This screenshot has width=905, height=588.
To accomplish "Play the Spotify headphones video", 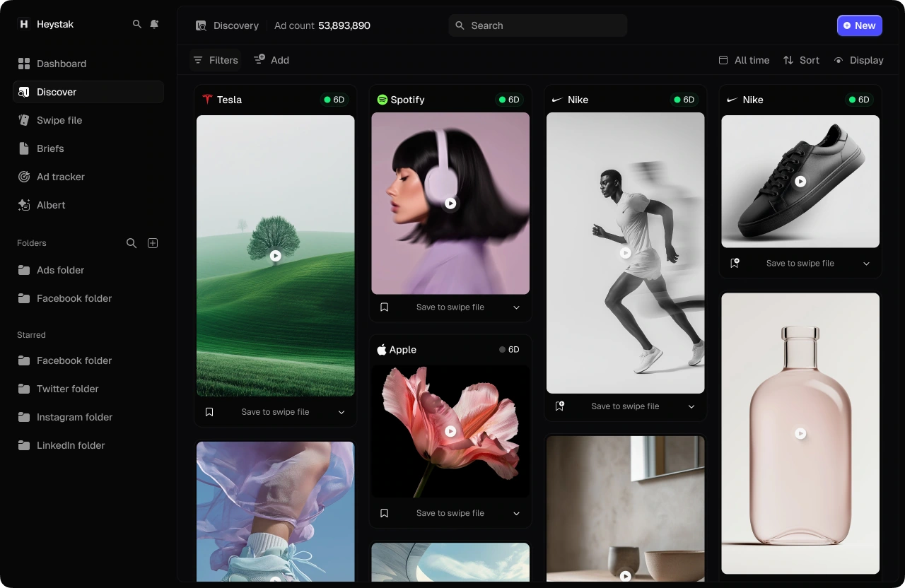I will click(450, 204).
